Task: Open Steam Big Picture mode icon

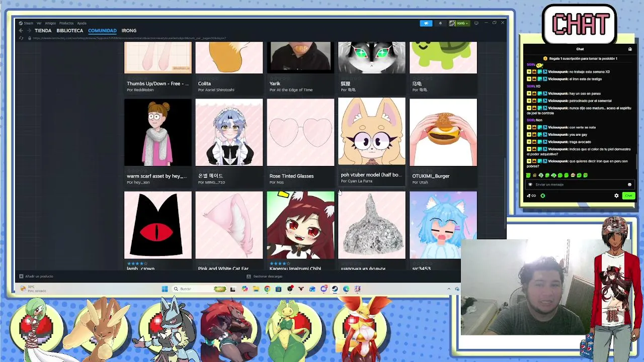Action: pyautogui.click(x=476, y=23)
